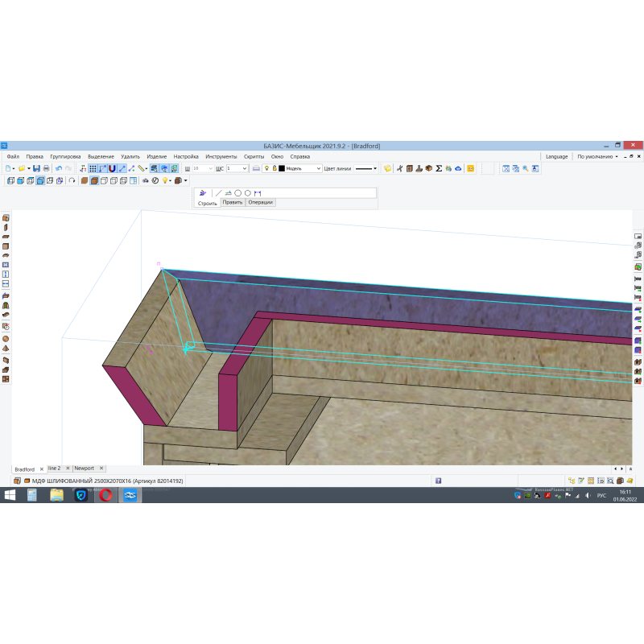Click the Sigma summary icon

[439, 168]
